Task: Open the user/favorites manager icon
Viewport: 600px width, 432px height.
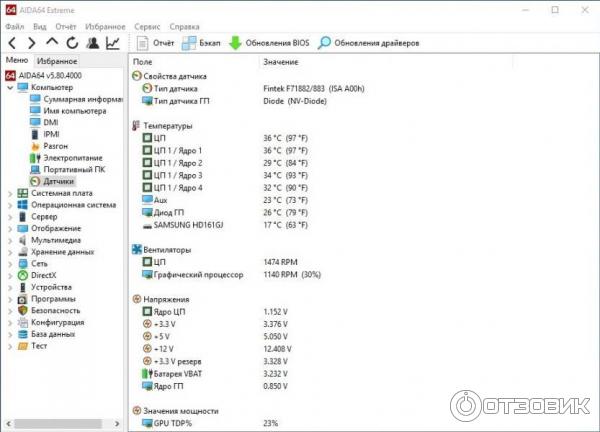Action: 92,43
